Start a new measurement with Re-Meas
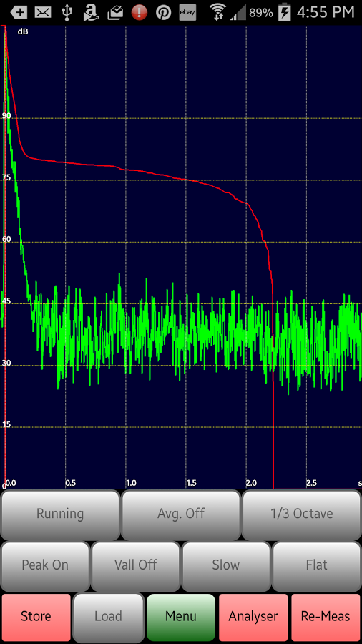 pos(326,617)
